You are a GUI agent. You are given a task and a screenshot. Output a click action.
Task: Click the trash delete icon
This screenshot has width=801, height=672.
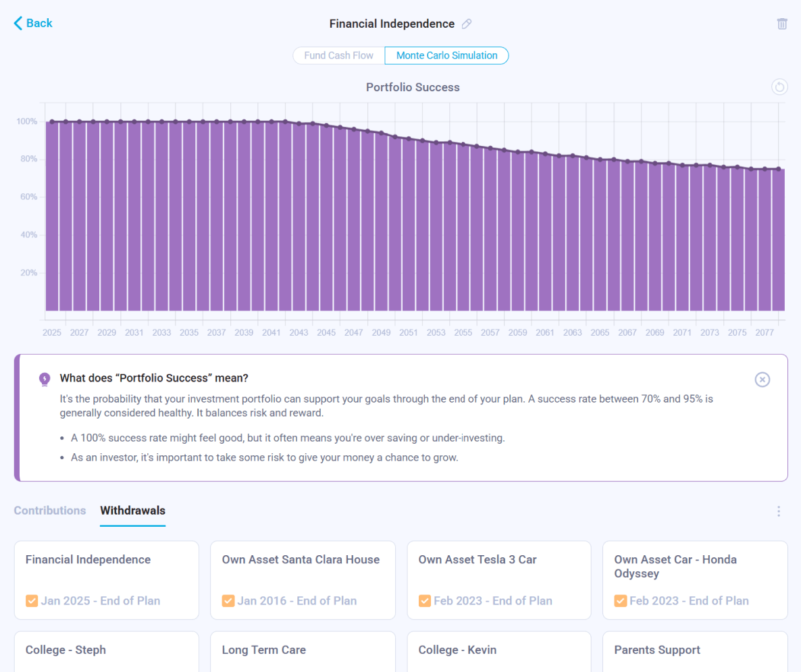point(782,24)
